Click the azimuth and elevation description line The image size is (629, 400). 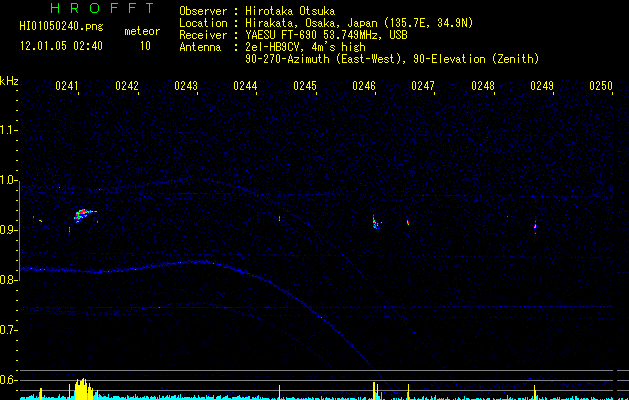coord(392,59)
